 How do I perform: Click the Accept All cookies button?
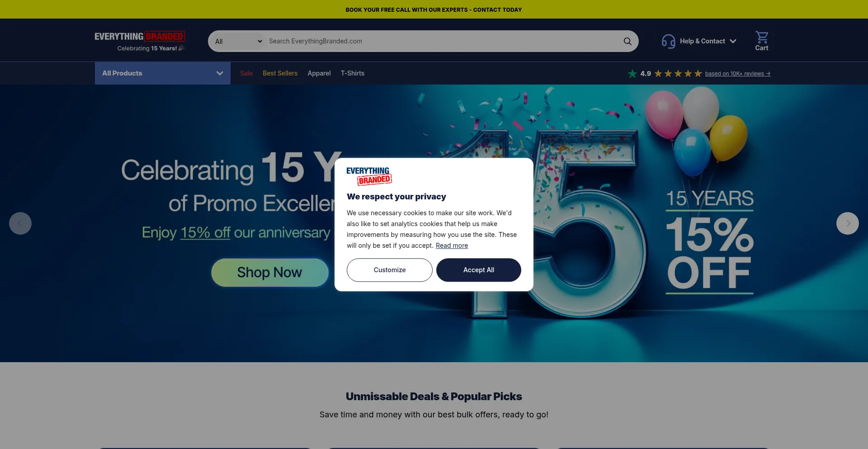coord(479,270)
